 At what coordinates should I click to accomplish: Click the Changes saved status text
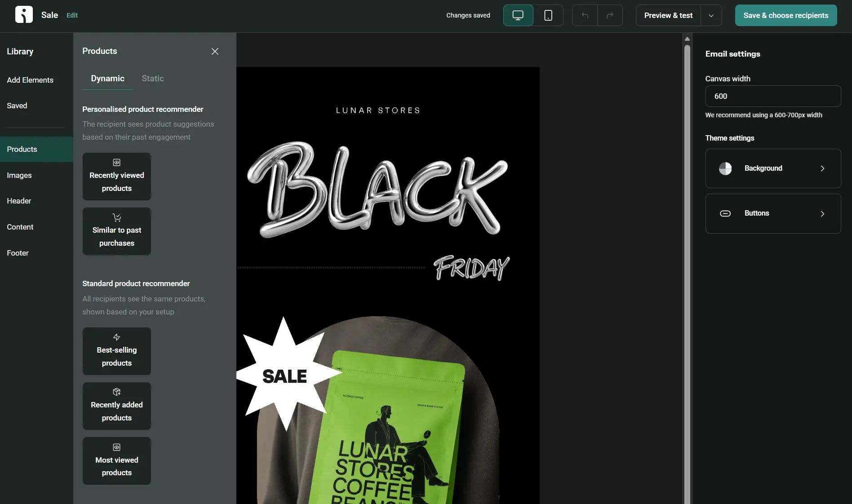click(468, 15)
